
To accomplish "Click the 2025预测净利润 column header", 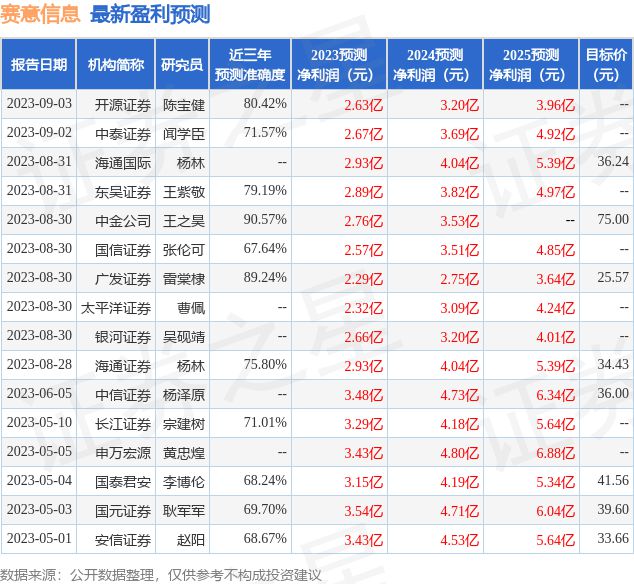I will click(531, 64).
